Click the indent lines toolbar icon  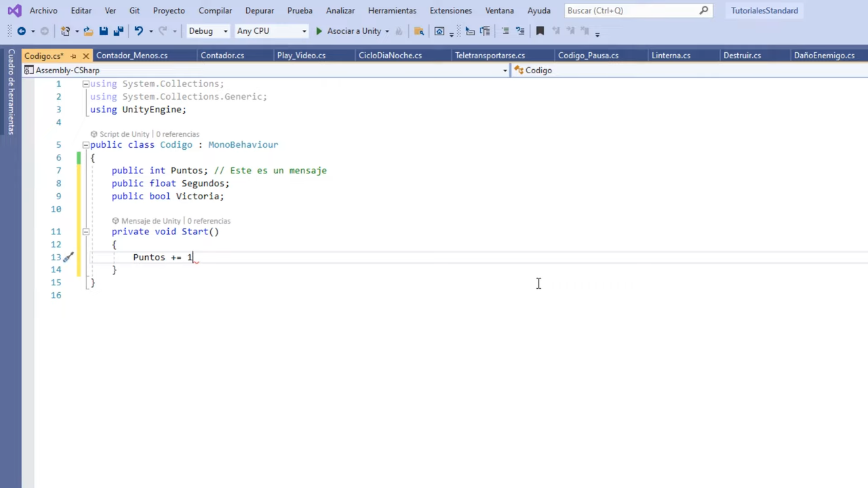point(485,31)
